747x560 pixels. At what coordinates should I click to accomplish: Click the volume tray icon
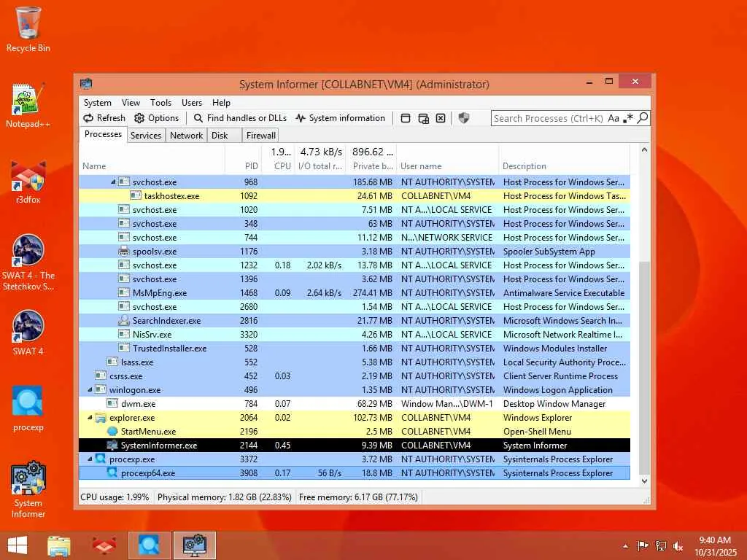tap(678, 546)
